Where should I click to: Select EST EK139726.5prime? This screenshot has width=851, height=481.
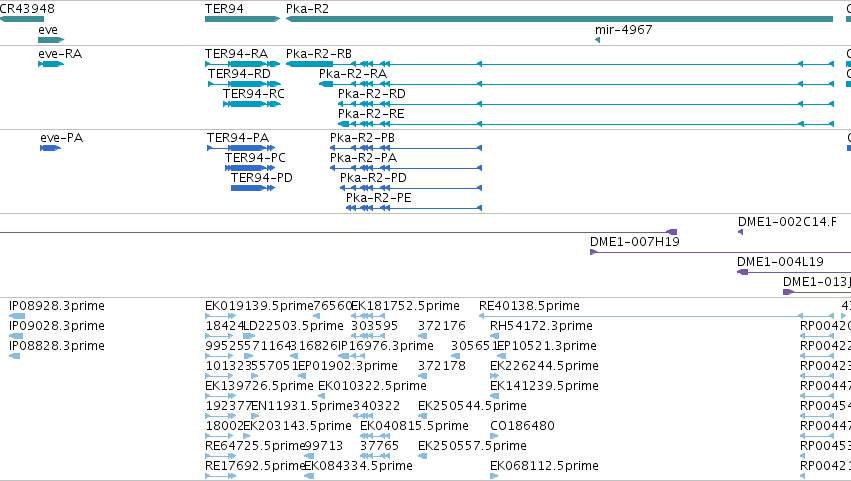pos(259,387)
